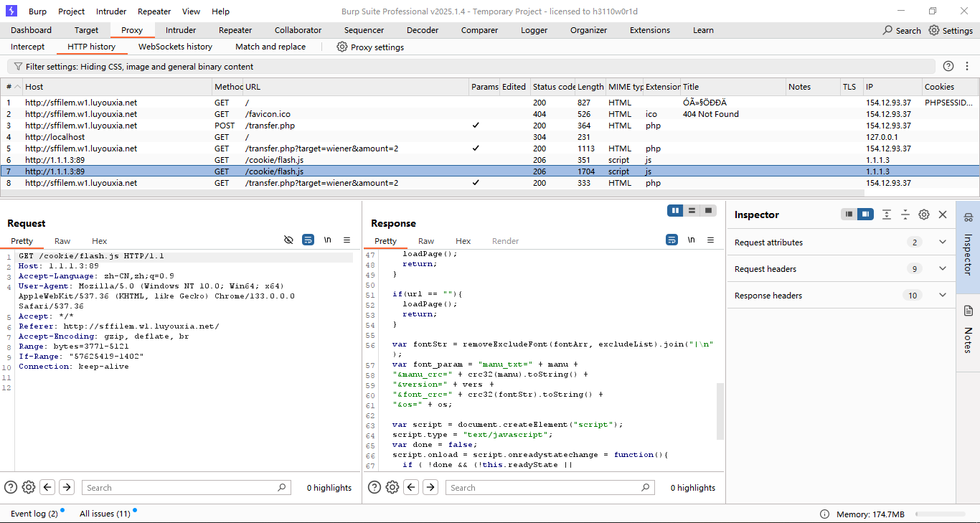Open the Request panel hamburger menu
The height and width of the screenshot is (523, 980).
[x=347, y=240]
